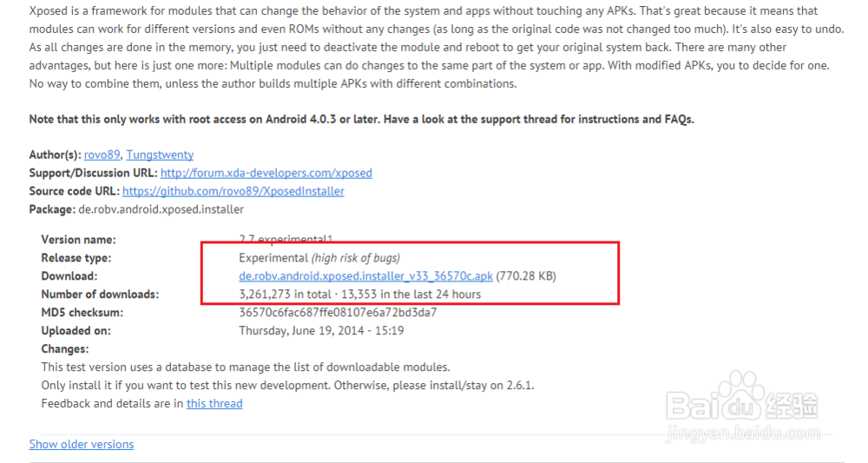Viewport: 868px width, 463px height.
Task: Follow the "this thread" feedback link
Action: pos(214,403)
